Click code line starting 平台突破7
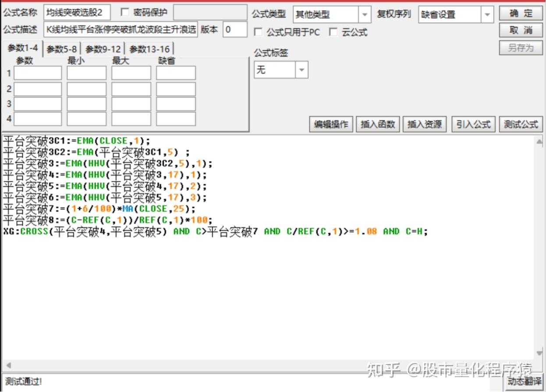 pyautogui.click(x=99, y=209)
